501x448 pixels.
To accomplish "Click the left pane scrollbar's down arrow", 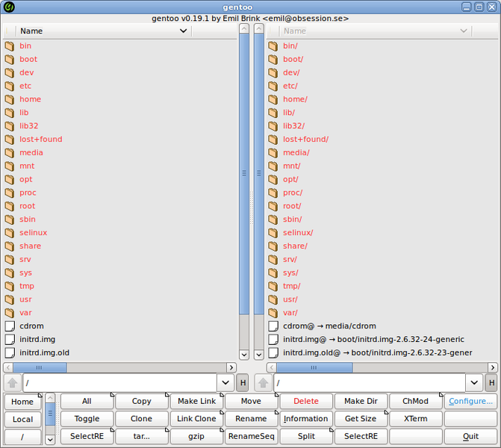I will pyautogui.click(x=244, y=355).
